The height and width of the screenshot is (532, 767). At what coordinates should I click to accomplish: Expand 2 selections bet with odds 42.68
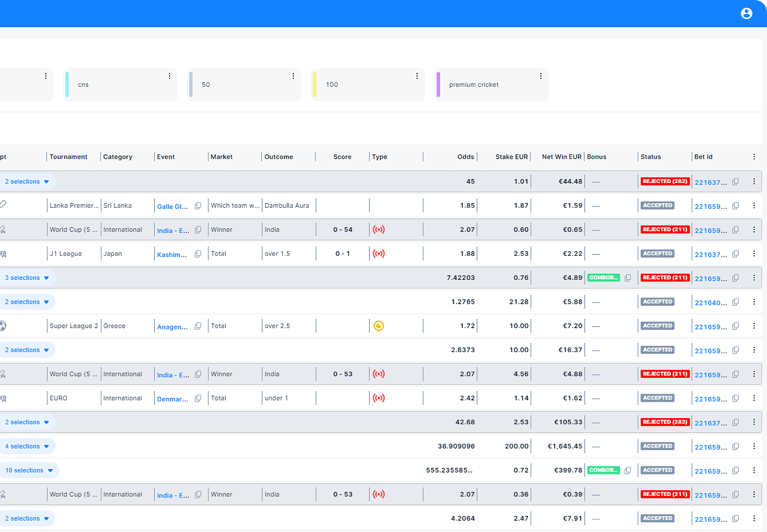coord(27,422)
